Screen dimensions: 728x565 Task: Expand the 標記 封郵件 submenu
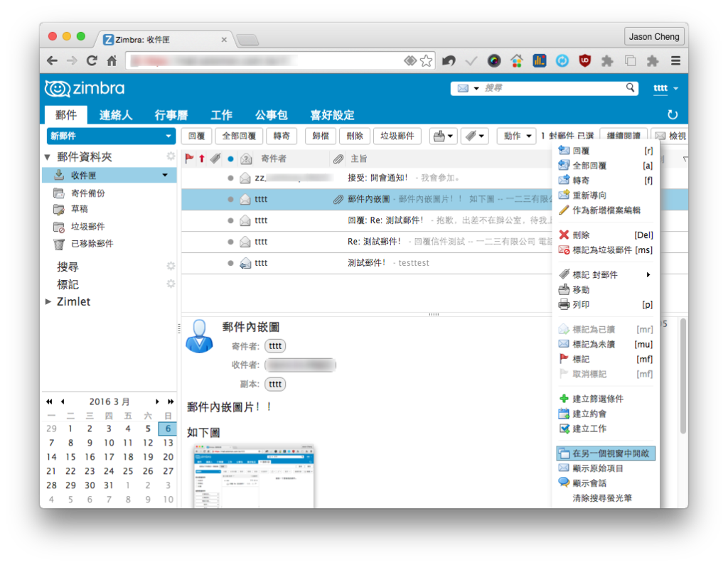coord(648,275)
